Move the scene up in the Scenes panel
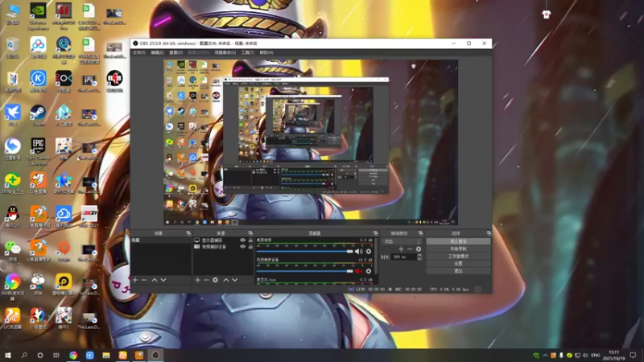 [x=155, y=280]
